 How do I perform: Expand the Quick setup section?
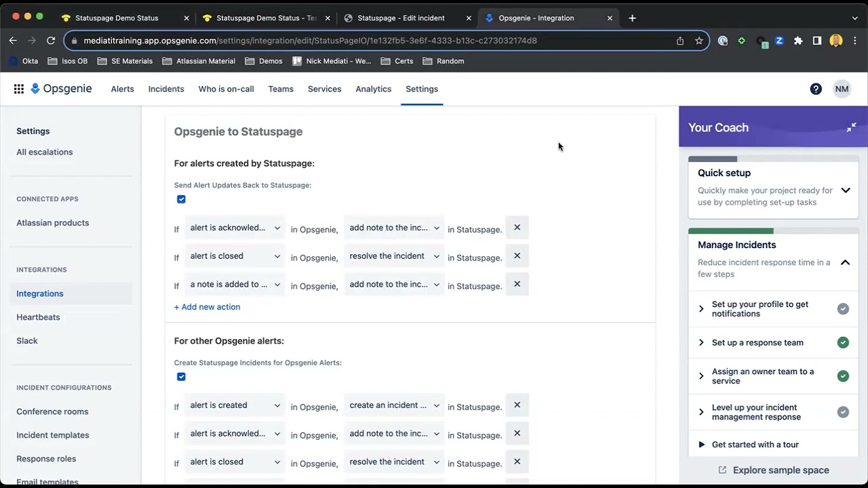pos(845,190)
